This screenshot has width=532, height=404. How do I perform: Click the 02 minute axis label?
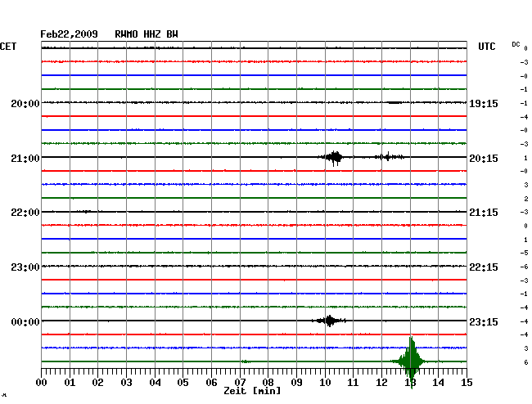(97, 382)
